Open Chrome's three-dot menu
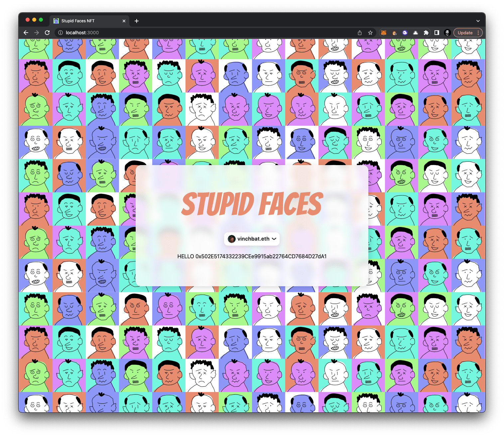This screenshot has height=437, width=504. tap(478, 33)
